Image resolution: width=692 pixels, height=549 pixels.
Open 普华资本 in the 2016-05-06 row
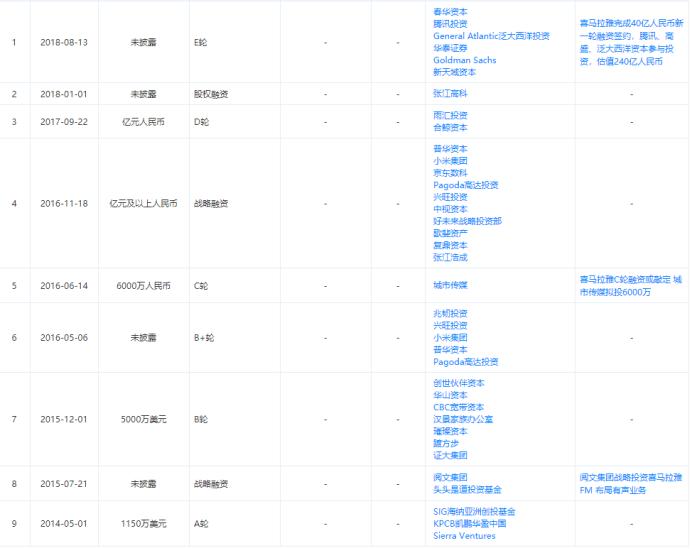pos(450,350)
